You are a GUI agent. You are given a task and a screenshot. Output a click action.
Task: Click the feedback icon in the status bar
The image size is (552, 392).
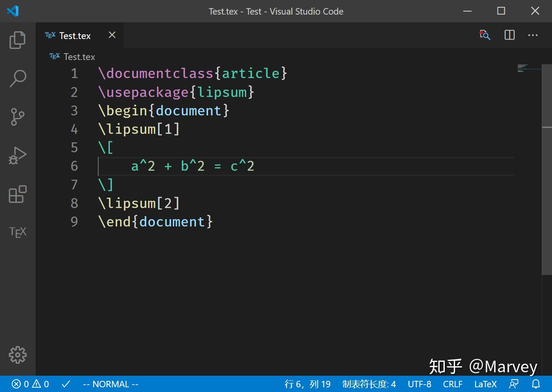(x=514, y=384)
